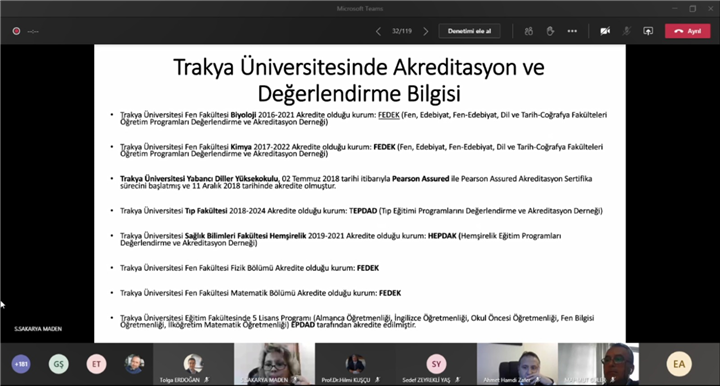The image size is (720, 386).
Task: Toggle the camera on or off
Action: click(605, 31)
